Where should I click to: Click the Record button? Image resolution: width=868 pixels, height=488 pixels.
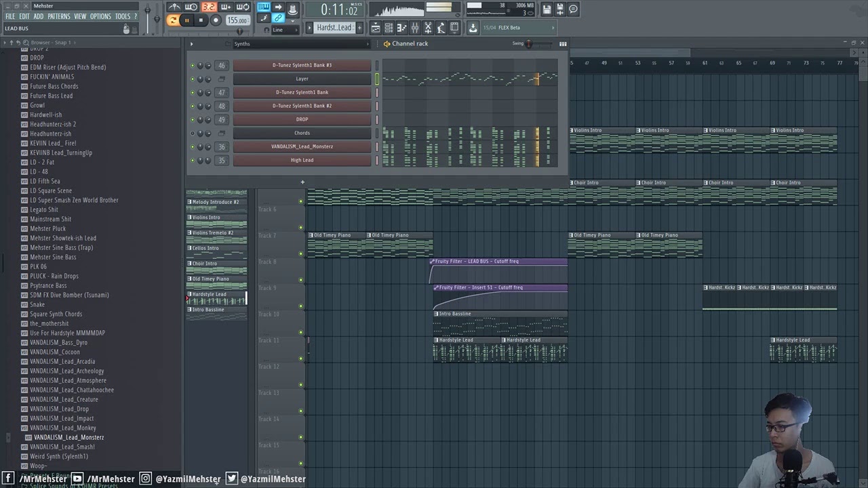(x=216, y=20)
